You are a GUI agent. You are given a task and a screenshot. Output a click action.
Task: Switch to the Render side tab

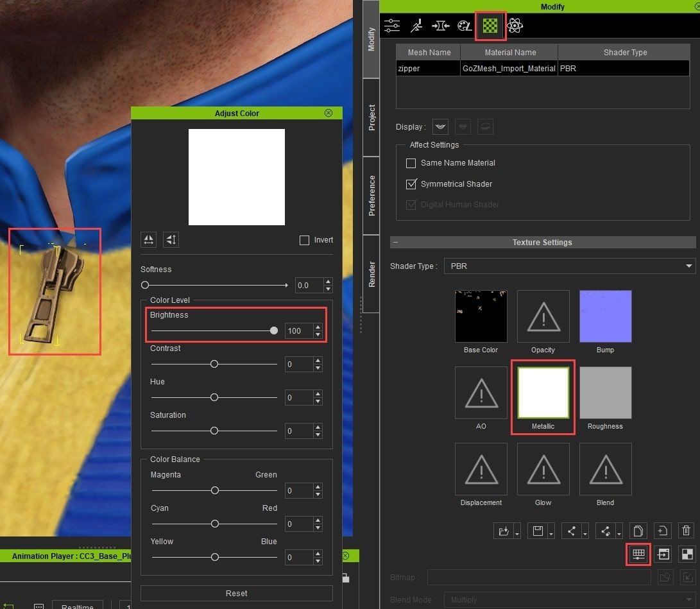(x=371, y=274)
